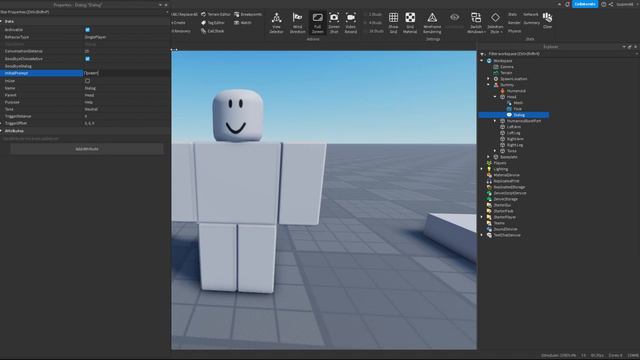
Task: Toggle the GoodbyeChoiceActive checkbox
Action: point(87,59)
